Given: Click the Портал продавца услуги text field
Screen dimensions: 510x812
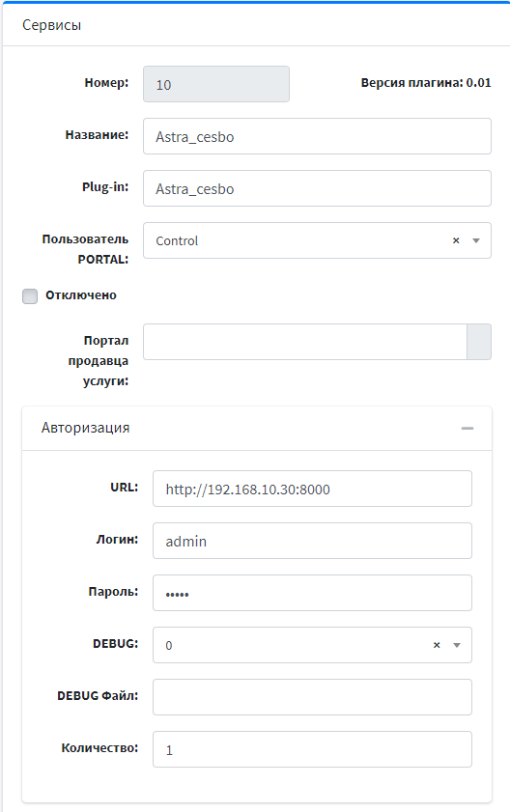Looking at the screenshot, I should [x=305, y=342].
